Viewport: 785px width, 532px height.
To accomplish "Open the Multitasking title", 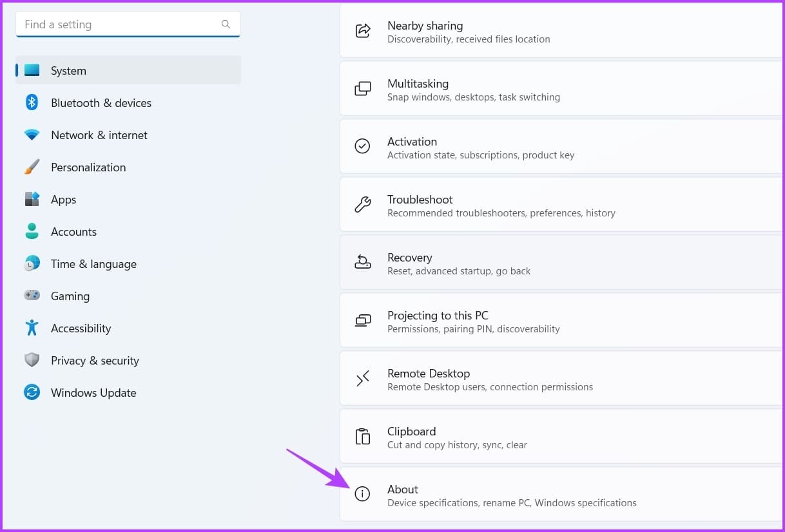I will [x=418, y=84].
